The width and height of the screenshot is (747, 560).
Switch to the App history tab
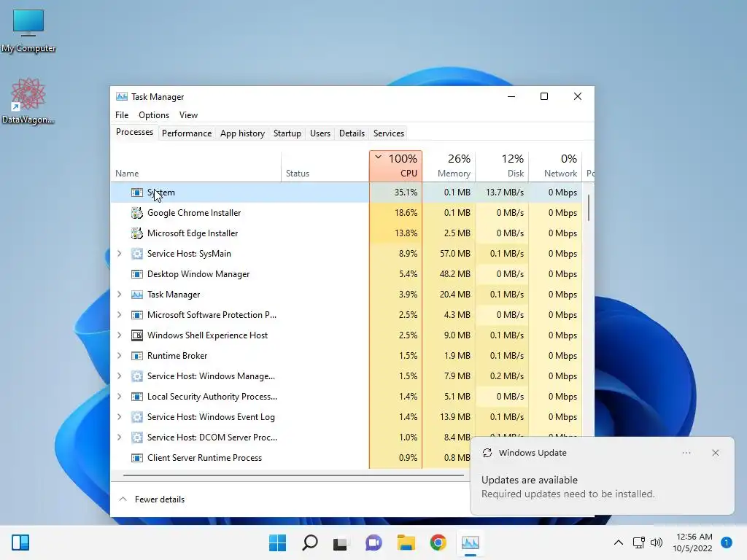pyautogui.click(x=242, y=133)
